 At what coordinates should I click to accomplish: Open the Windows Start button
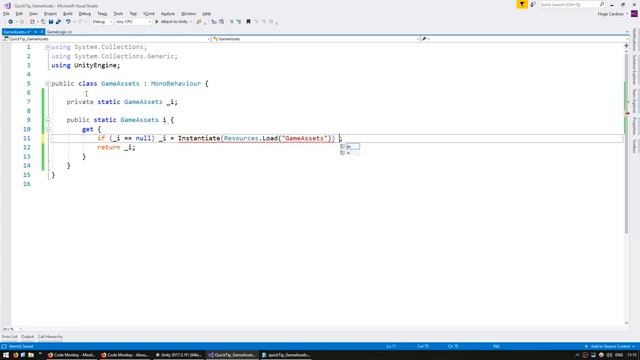tap(6, 355)
